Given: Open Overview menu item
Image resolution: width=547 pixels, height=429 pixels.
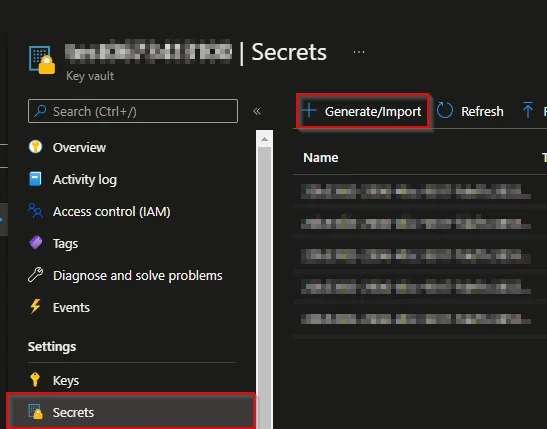Looking at the screenshot, I should (x=79, y=148).
